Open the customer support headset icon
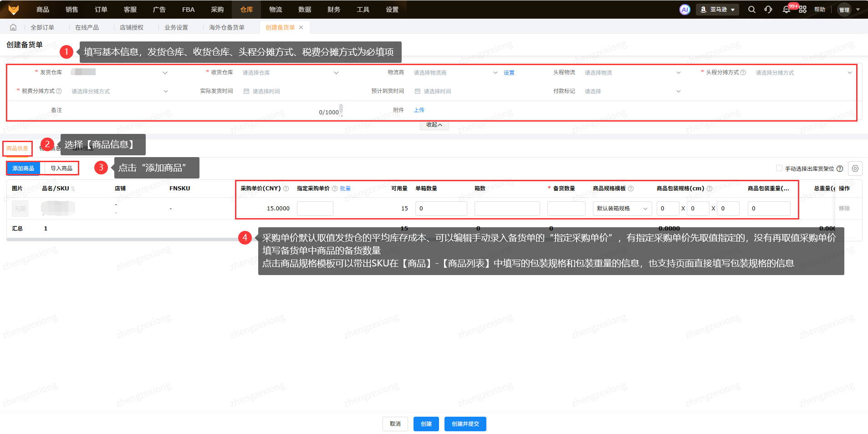This screenshot has height=434, width=868. [768, 10]
